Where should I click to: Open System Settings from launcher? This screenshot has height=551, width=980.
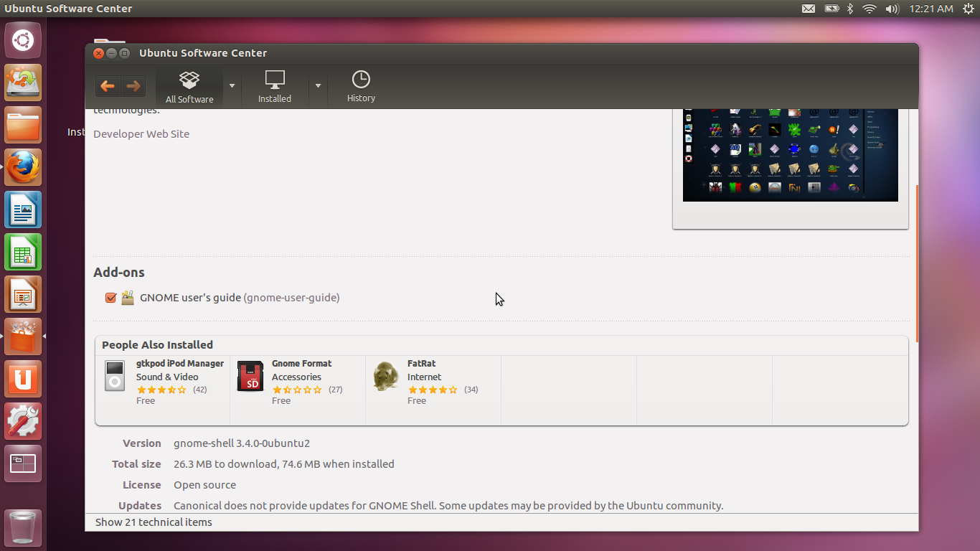(23, 421)
